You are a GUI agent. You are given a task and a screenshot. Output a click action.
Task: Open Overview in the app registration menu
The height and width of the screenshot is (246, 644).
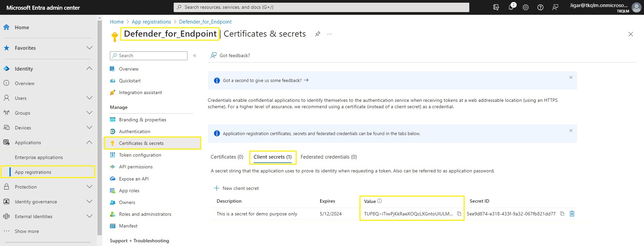coord(129,69)
